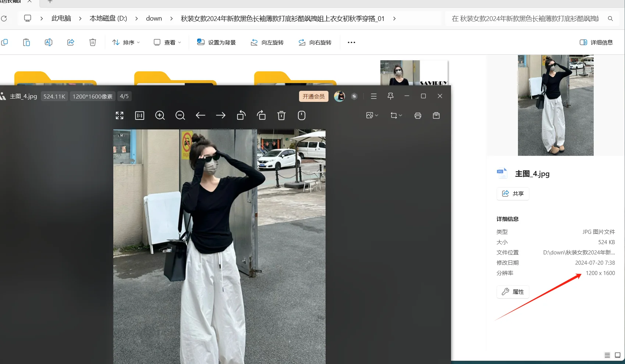
Task: Open the 排序 sort dropdown
Action: pos(126,42)
